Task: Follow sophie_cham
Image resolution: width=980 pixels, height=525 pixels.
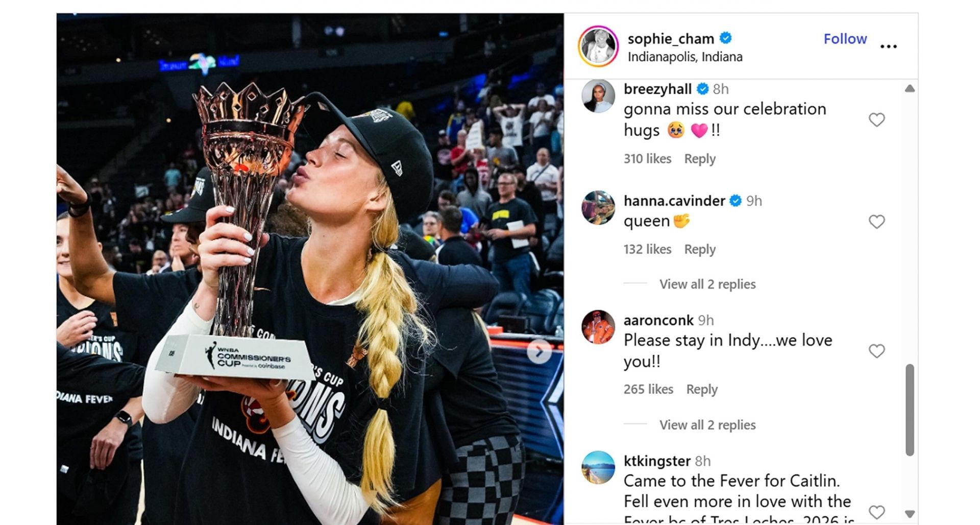Action: coord(845,39)
